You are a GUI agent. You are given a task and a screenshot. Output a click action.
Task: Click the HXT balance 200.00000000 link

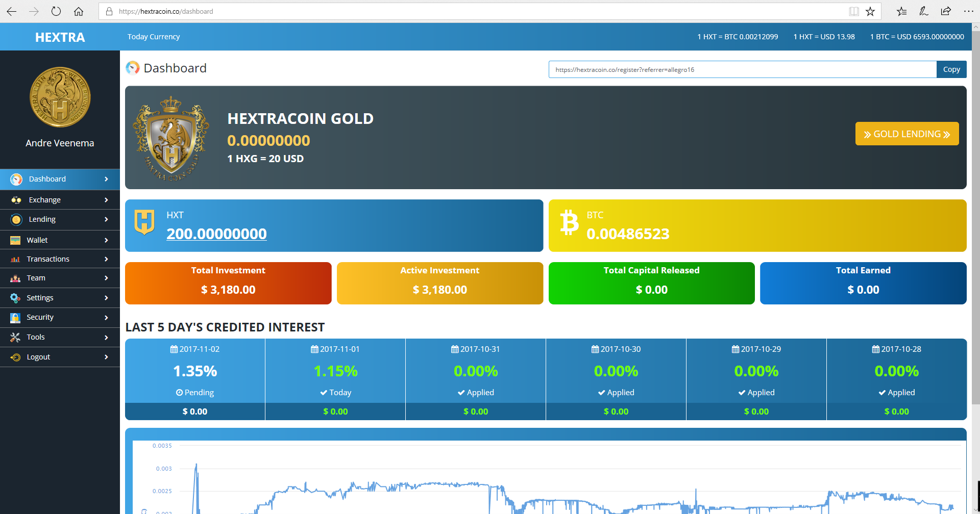click(216, 234)
